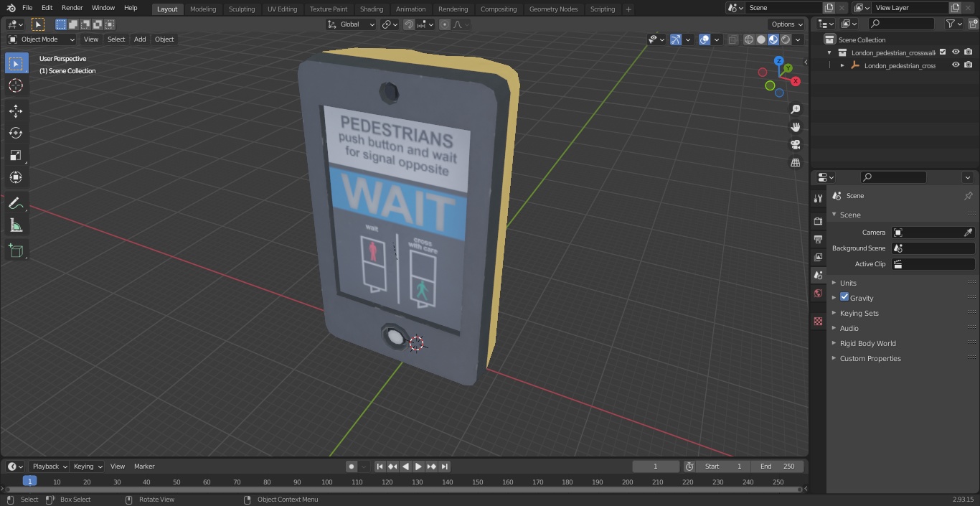Toggle proportional editing
The height and width of the screenshot is (506, 980).
(445, 24)
